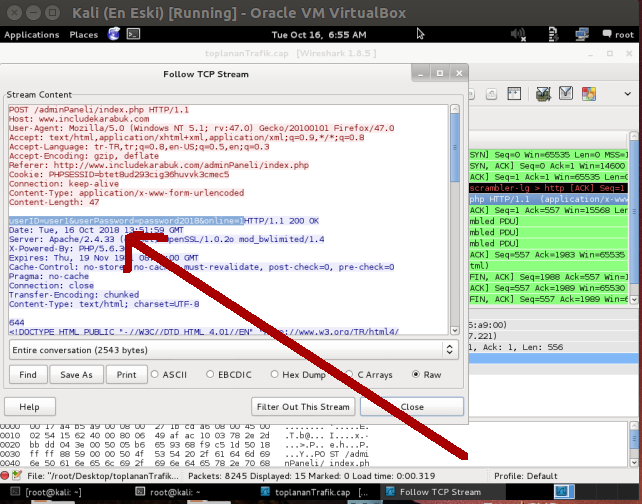Click the 'Content-Length: 47' line
Viewport: 642px width, 504px height.
54,202
